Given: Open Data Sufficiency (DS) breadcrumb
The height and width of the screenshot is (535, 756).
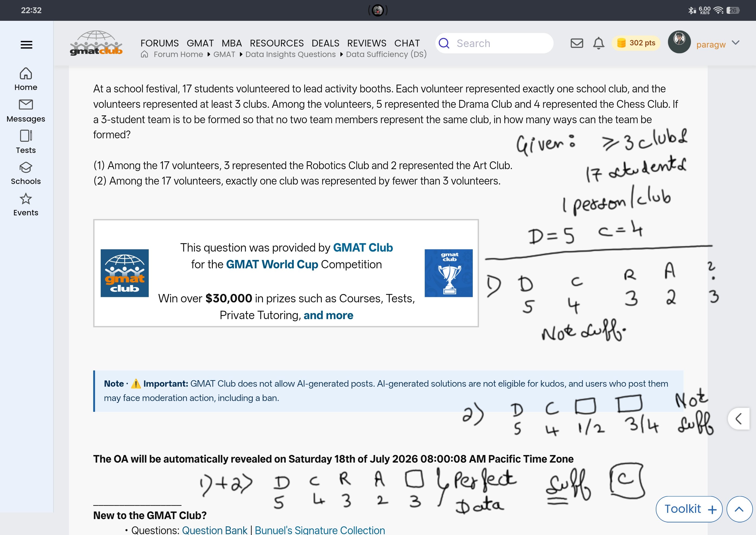Looking at the screenshot, I should click(386, 54).
